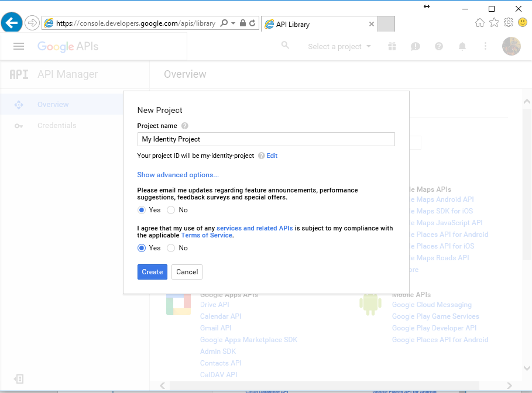
Task: Click the Android robot Mobile APIs icon
Action: (370, 305)
